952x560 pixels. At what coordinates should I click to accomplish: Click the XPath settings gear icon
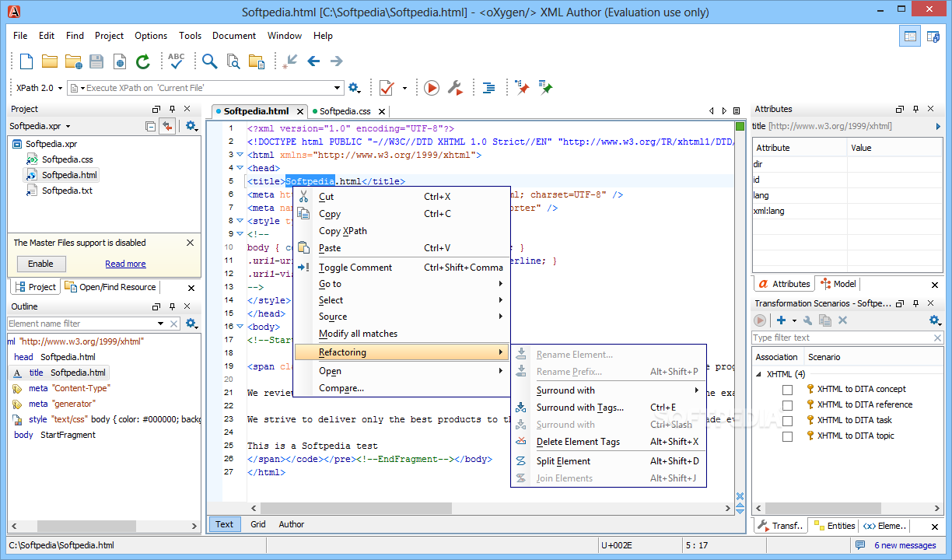[x=355, y=88]
